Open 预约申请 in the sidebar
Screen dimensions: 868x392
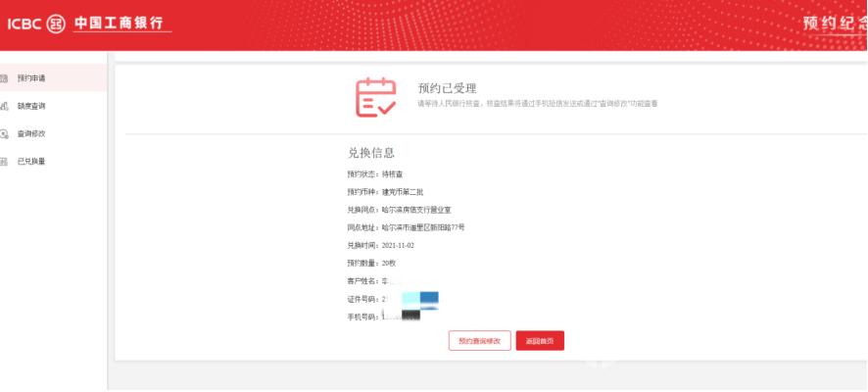53,78
